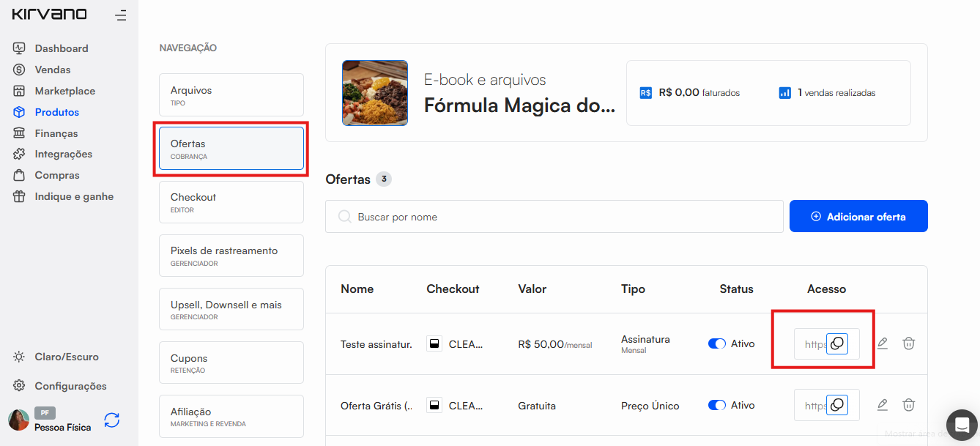Open Finanças in sidebar
Screen dimensions: 980x446
56,133
